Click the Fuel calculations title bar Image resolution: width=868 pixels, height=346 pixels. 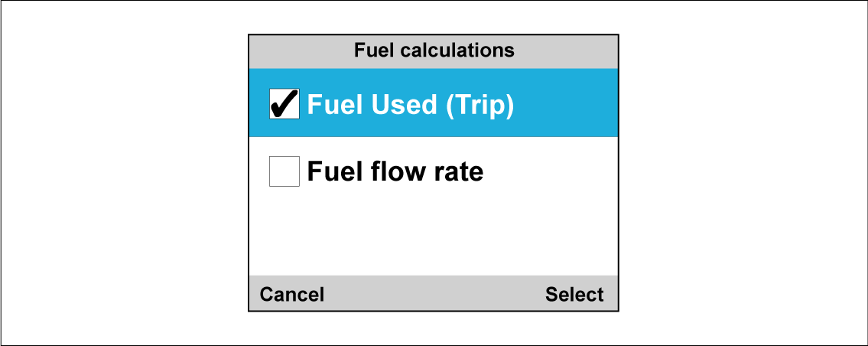(434, 51)
